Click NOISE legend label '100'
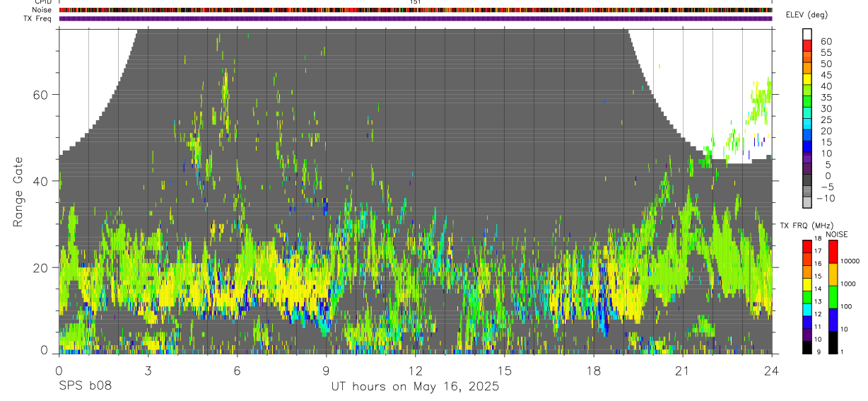This screenshot has height=401, width=868. click(846, 306)
